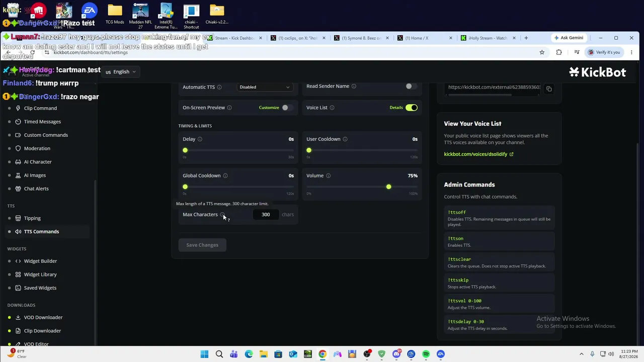Turn off the Voice List switch

point(412,108)
